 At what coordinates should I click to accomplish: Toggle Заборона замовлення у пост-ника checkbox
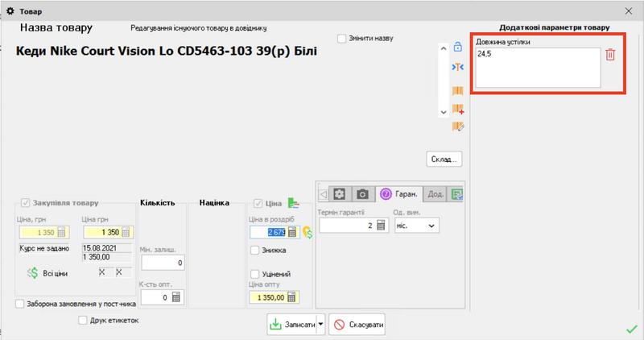click(20, 304)
